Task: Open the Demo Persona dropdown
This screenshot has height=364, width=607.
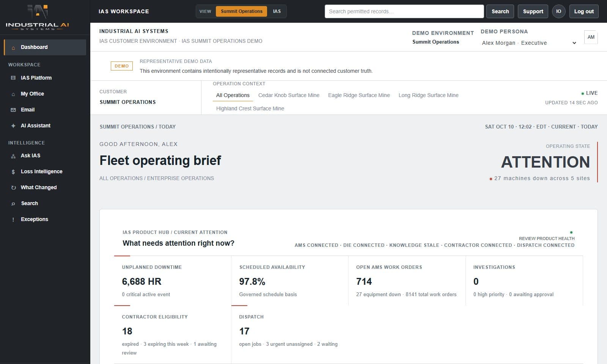Action: tap(529, 43)
